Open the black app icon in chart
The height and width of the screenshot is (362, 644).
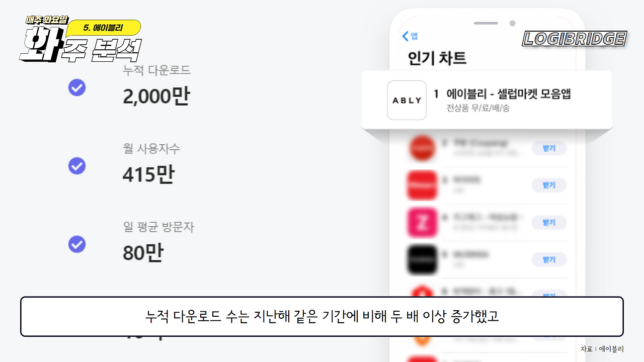pyautogui.click(x=423, y=259)
